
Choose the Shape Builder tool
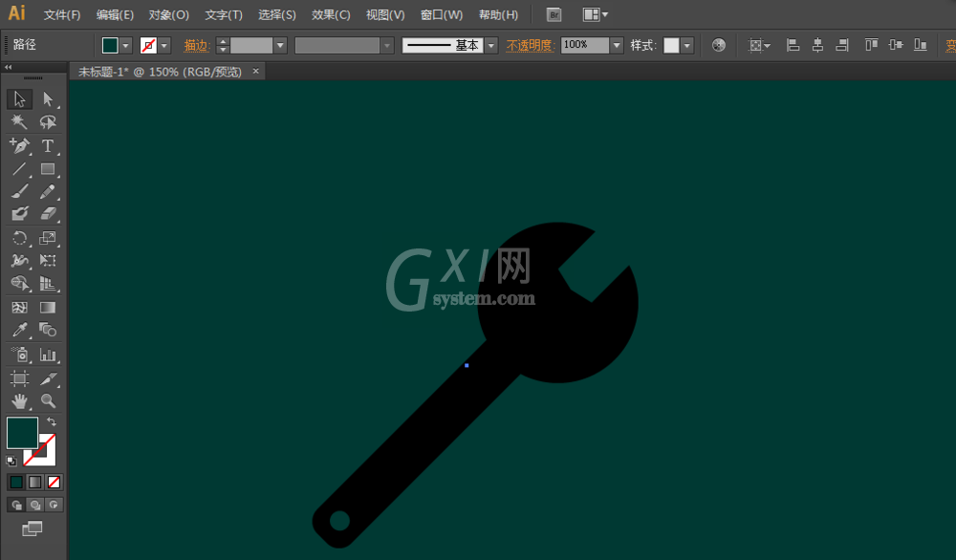click(19, 284)
